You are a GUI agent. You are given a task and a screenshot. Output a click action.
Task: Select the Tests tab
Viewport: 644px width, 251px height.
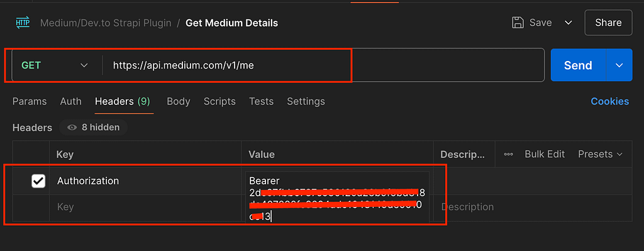[x=262, y=101]
